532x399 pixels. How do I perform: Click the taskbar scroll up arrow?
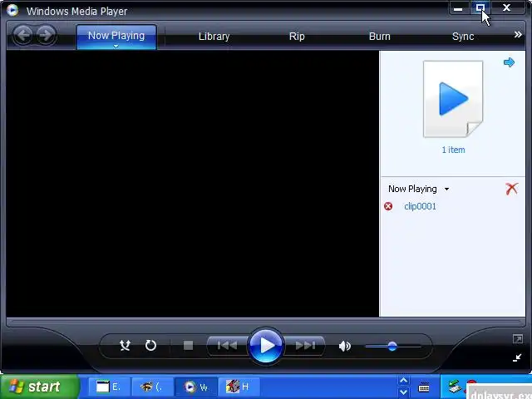point(403,381)
